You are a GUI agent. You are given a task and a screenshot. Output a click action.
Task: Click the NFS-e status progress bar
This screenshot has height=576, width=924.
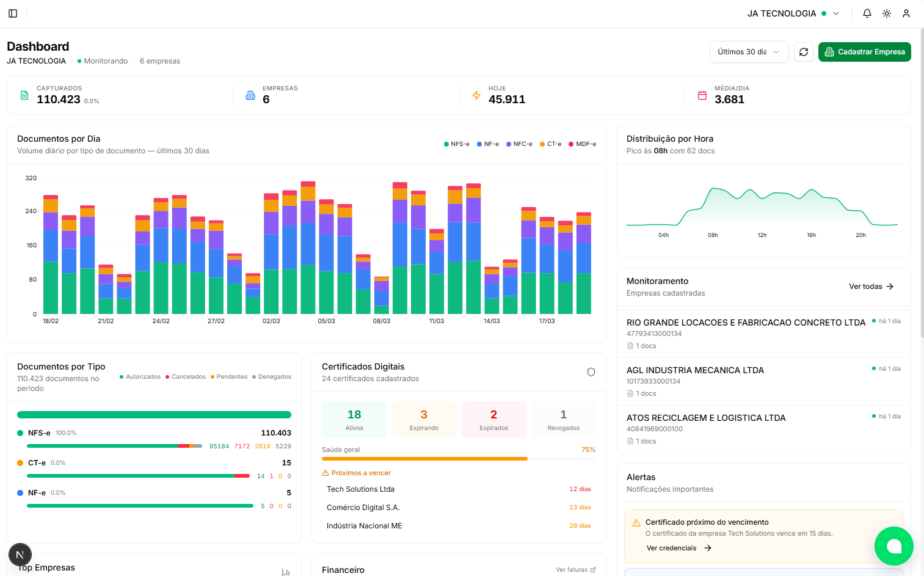pyautogui.click(x=115, y=446)
